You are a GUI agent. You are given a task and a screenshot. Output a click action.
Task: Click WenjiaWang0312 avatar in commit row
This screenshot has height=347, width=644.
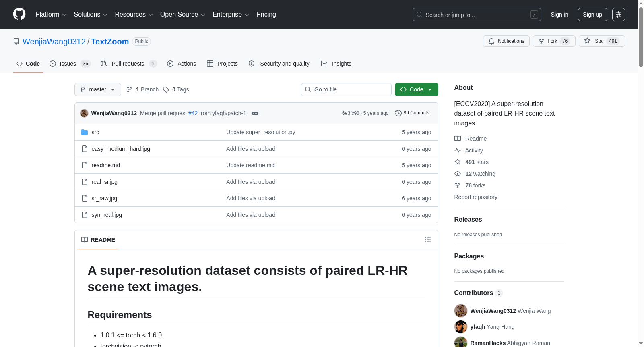pyautogui.click(x=84, y=113)
